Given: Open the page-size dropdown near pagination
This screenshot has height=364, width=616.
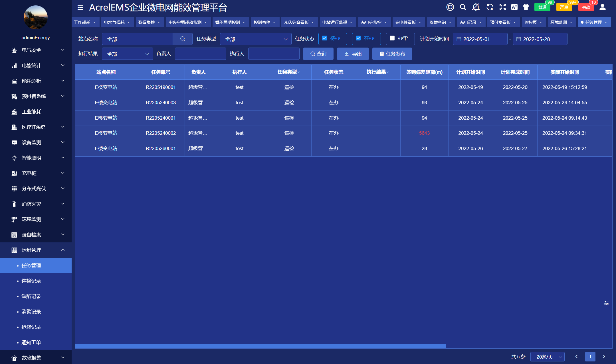Looking at the screenshot, I should coord(548,357).
